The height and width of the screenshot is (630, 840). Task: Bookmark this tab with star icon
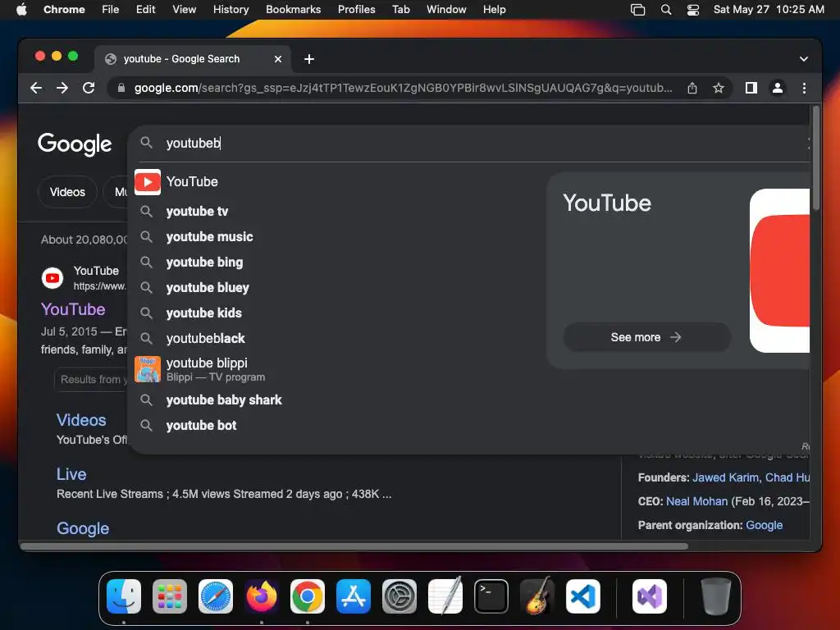719,88
